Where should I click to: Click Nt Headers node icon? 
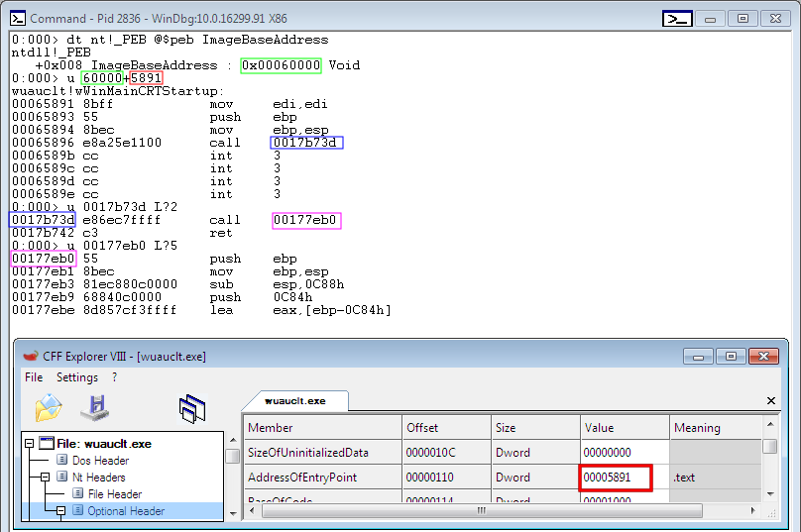(61, 477)
